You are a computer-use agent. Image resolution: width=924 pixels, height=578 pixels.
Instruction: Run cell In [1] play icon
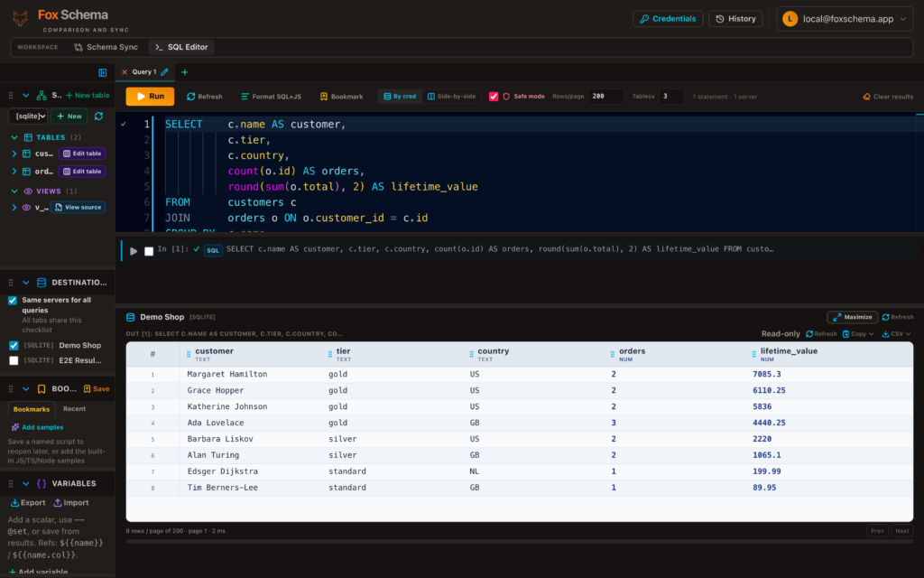134,251
